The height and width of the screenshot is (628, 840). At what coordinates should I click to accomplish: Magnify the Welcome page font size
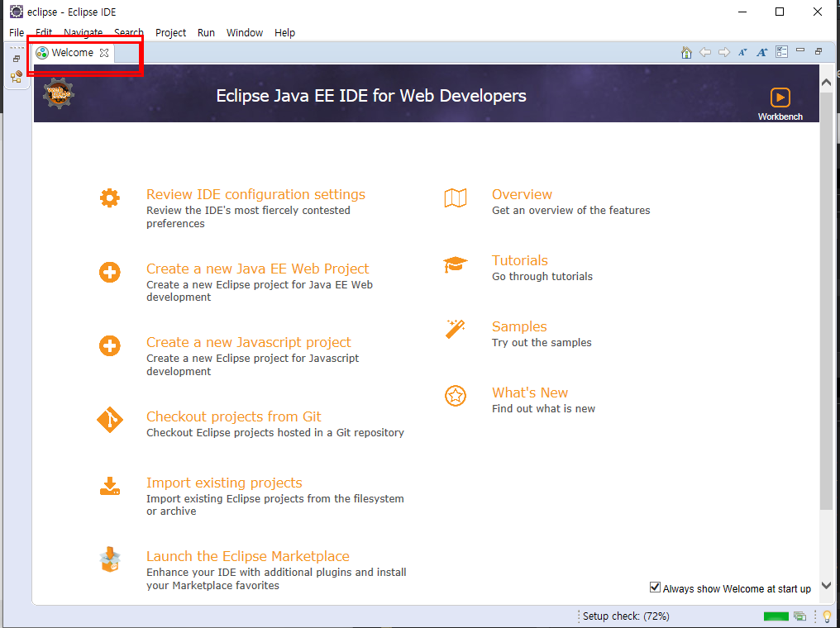point(761,52)
